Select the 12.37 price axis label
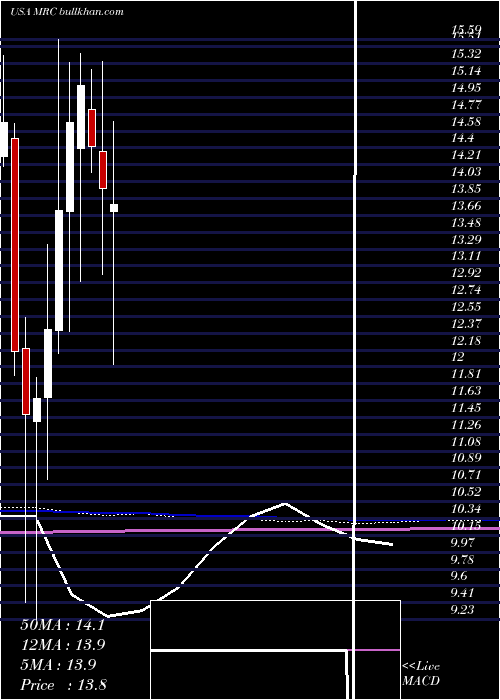The height and width of the screenshot is (700, 500). (466, 324)
